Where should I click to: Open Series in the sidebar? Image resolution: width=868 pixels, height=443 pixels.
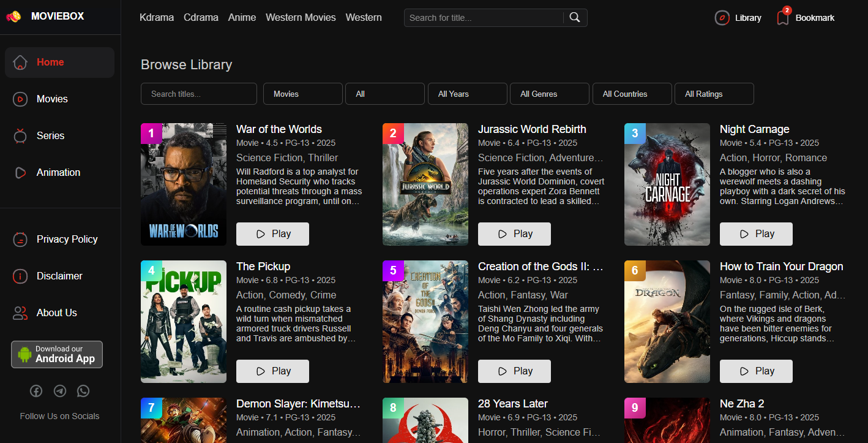(x=59, y=136)
